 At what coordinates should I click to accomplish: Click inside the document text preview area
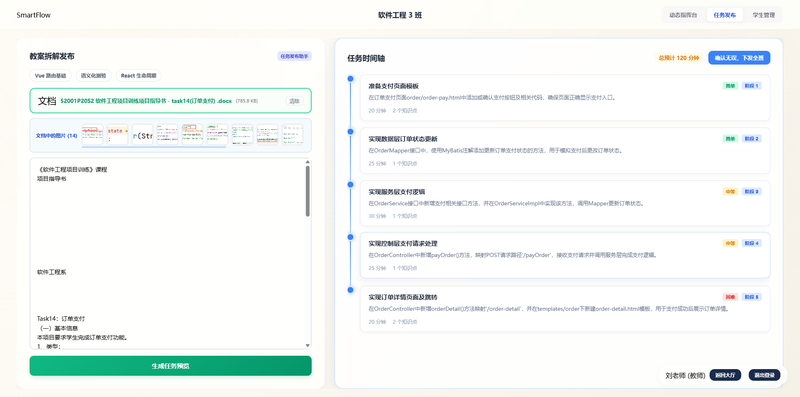coord(167,254)
